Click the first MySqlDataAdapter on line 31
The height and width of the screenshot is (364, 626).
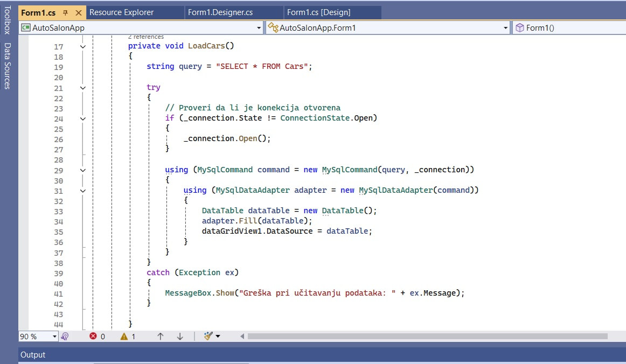coord(253,190)
